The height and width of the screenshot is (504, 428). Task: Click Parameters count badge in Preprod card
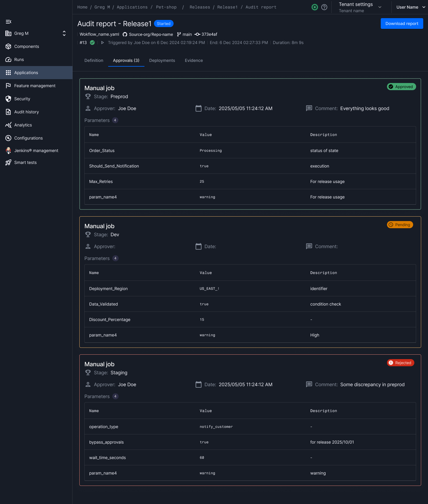pos(115,120)
